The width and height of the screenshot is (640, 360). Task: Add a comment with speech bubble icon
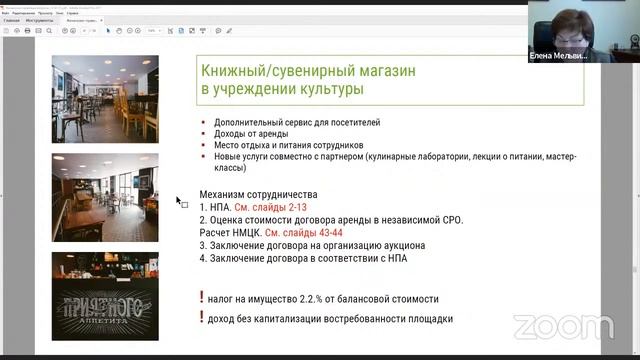point(218,31)
